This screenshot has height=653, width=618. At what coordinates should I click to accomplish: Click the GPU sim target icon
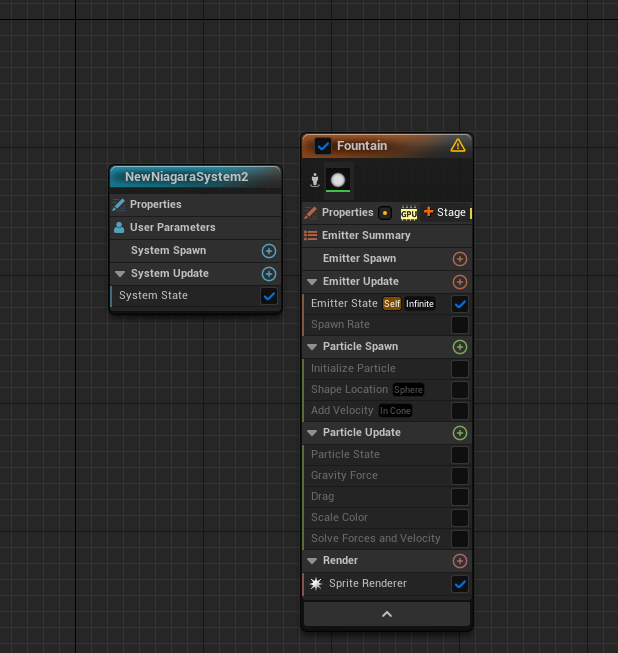point(409,213)
